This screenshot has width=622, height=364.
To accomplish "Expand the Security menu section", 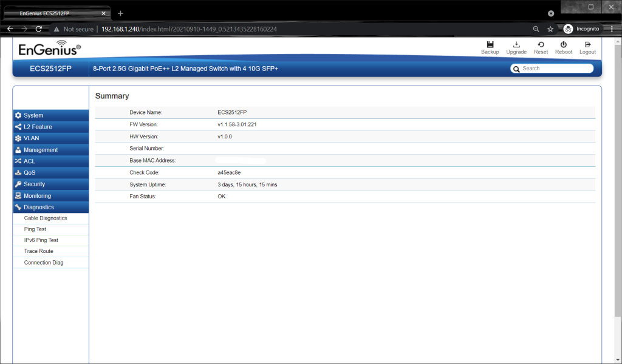I will click(x=51, y=184).
